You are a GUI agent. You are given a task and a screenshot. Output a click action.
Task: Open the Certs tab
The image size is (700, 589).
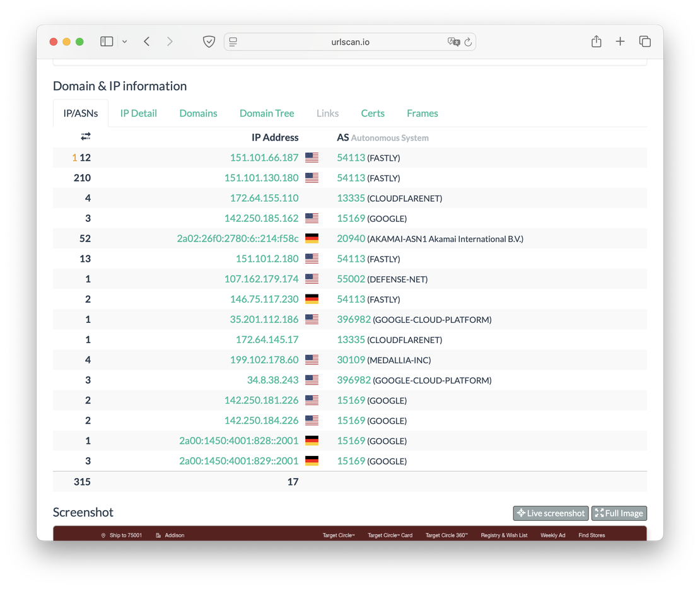click(x=373, y=114)
